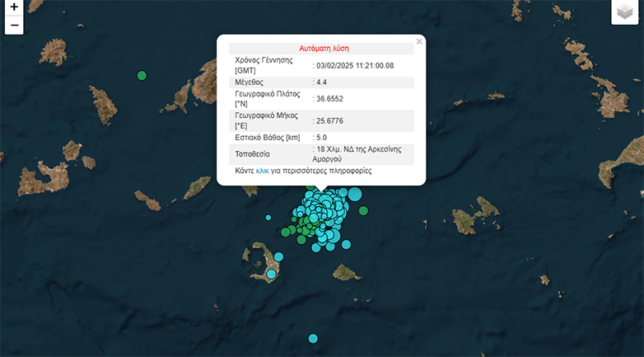The height and width of the screenshot is (357, 644).
Task: Click the cyan marker at cluster's lower right edge
Action: 345,243
